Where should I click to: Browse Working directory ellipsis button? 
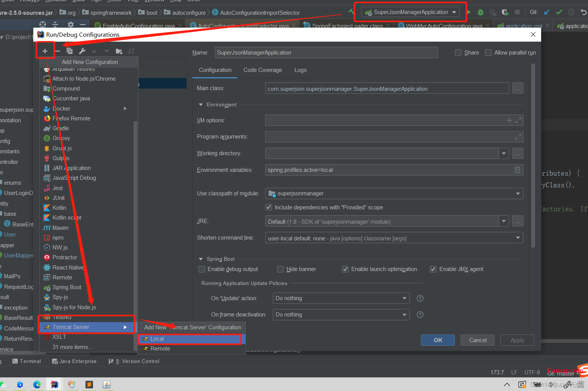518,153
